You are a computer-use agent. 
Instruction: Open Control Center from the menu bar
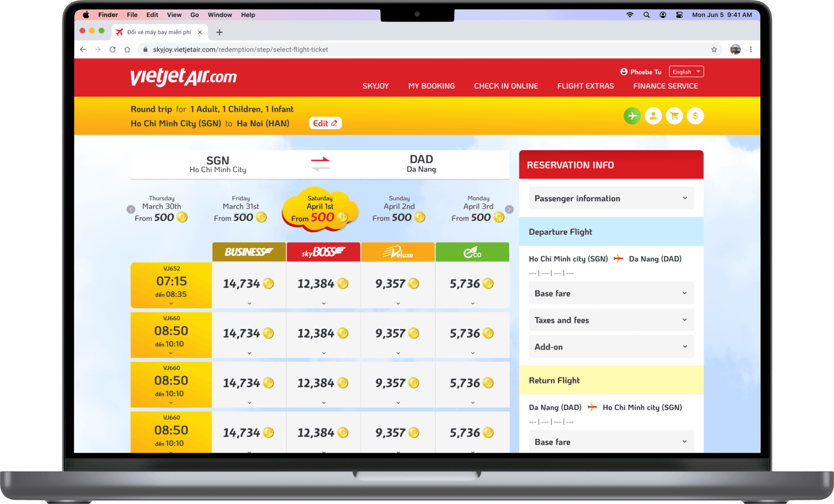coord(679,15)
